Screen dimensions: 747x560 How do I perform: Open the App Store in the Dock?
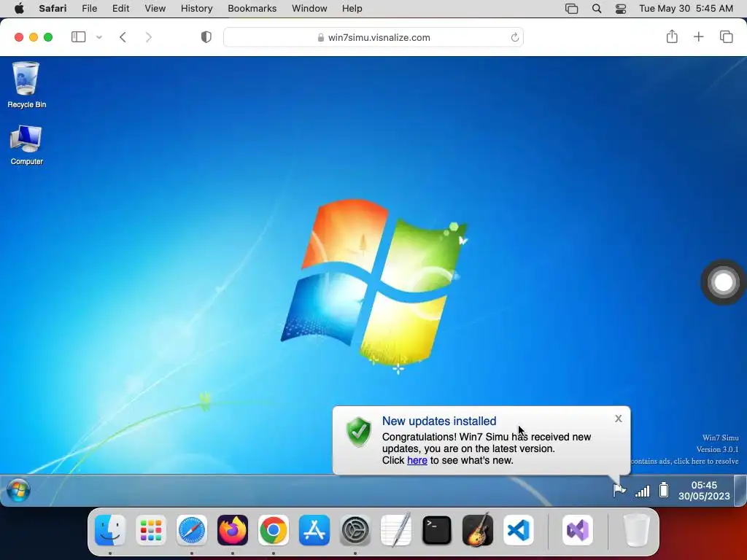[314, 530]
